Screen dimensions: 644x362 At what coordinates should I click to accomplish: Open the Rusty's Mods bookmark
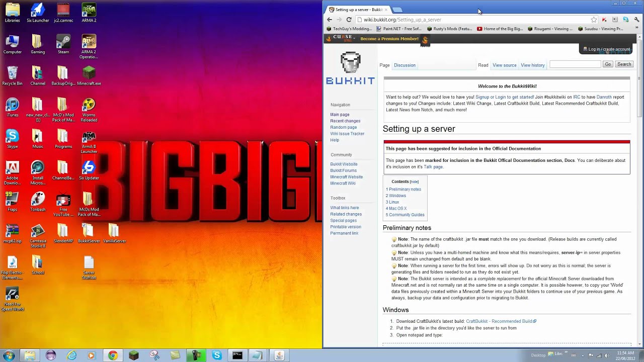pyautogui.click(x=449, y=29)
